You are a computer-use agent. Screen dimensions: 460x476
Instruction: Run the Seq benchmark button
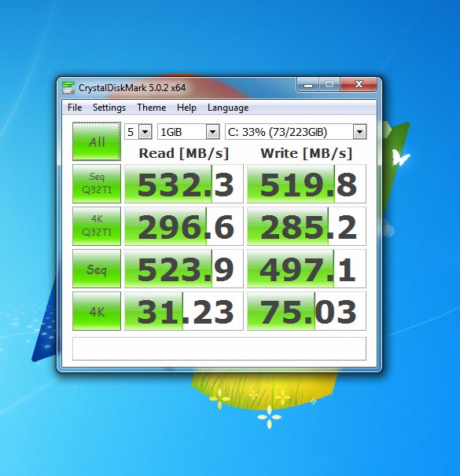pos(97,269)
